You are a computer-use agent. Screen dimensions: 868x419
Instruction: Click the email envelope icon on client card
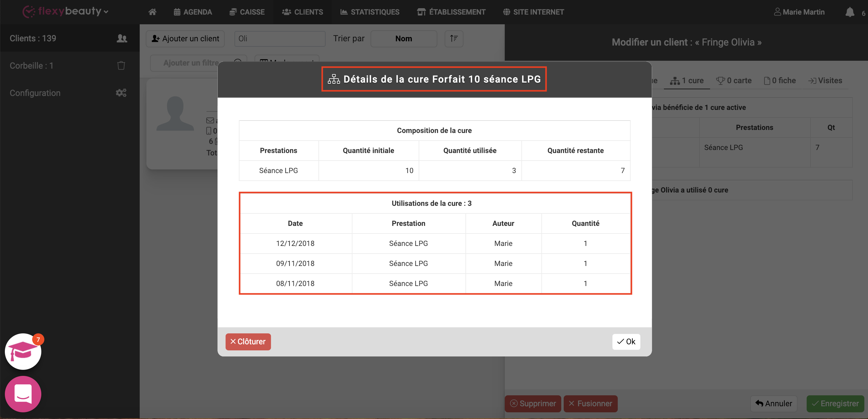pos(210,120)
